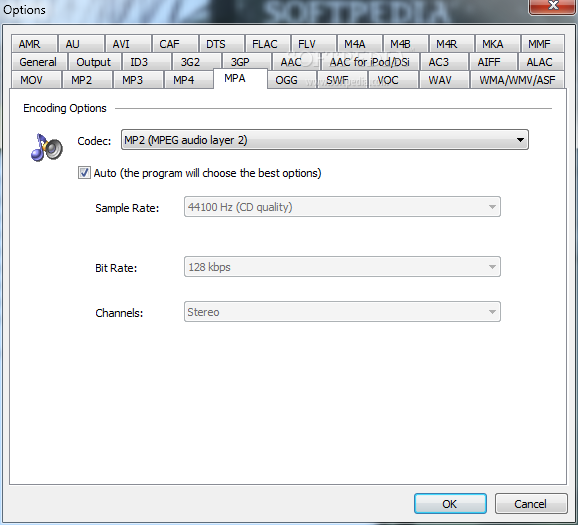The width and height of the screenshot is (578, 525).
Task: Dismiss dialog with the Cancel button
Action: 531,504
